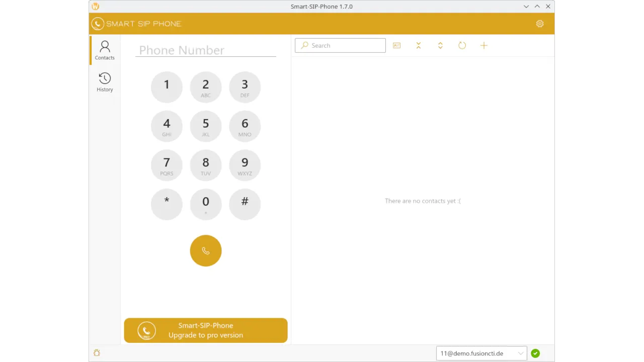Tap the star key on keypad
Image resolution: width=644 pixels, height=362 pixels.
coord(167,204)
